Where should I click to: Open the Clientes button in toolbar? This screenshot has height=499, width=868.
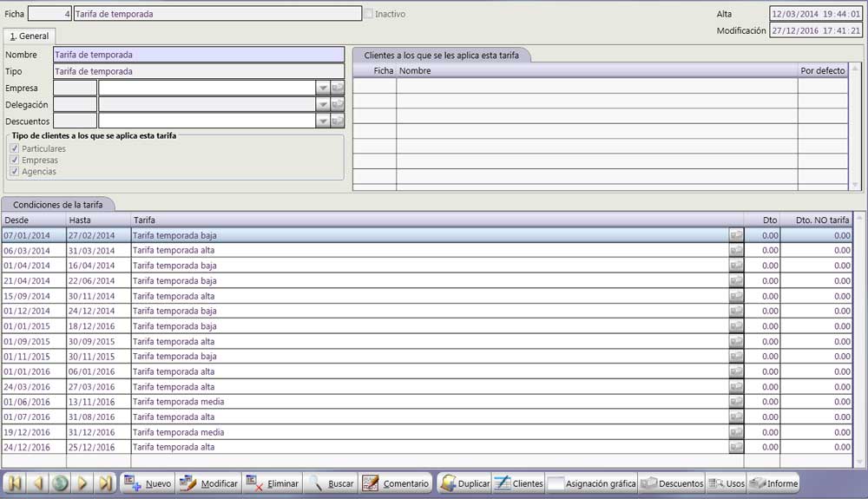(519, 483)
